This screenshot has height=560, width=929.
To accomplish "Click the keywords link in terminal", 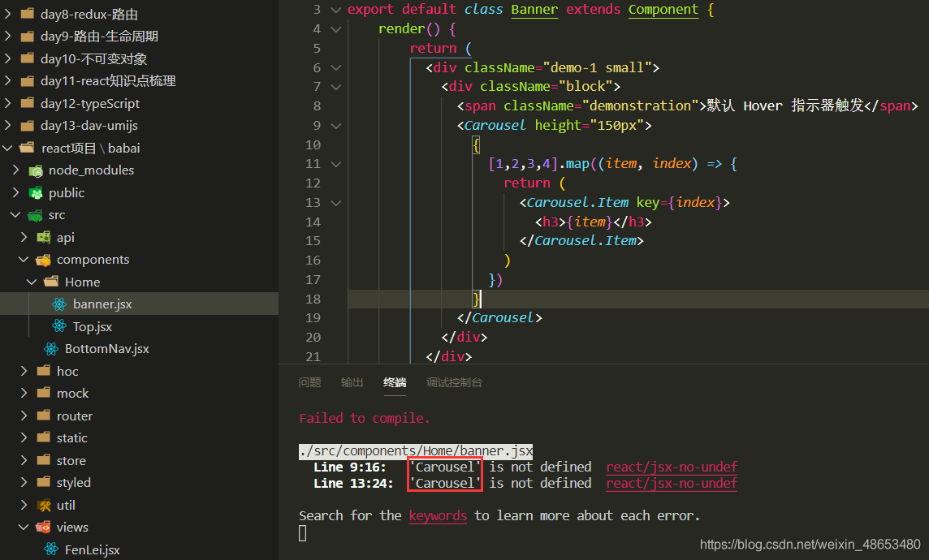I will 438,515.
